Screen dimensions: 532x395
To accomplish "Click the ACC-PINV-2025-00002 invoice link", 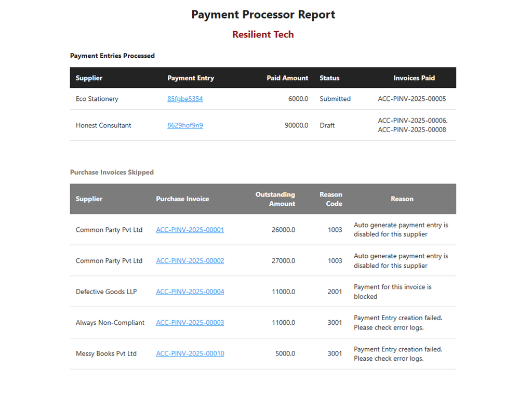I will 190,261.
